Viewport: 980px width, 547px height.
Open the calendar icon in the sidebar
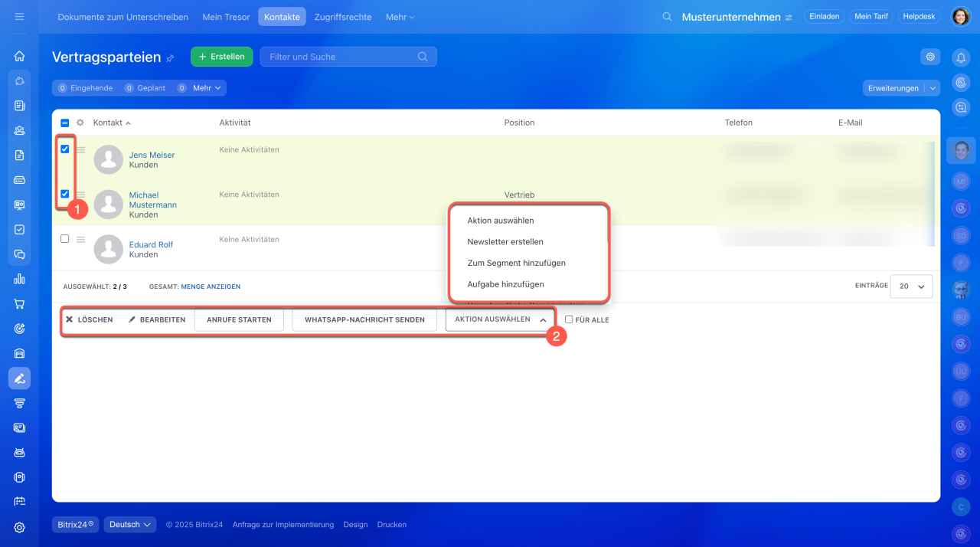19,502
